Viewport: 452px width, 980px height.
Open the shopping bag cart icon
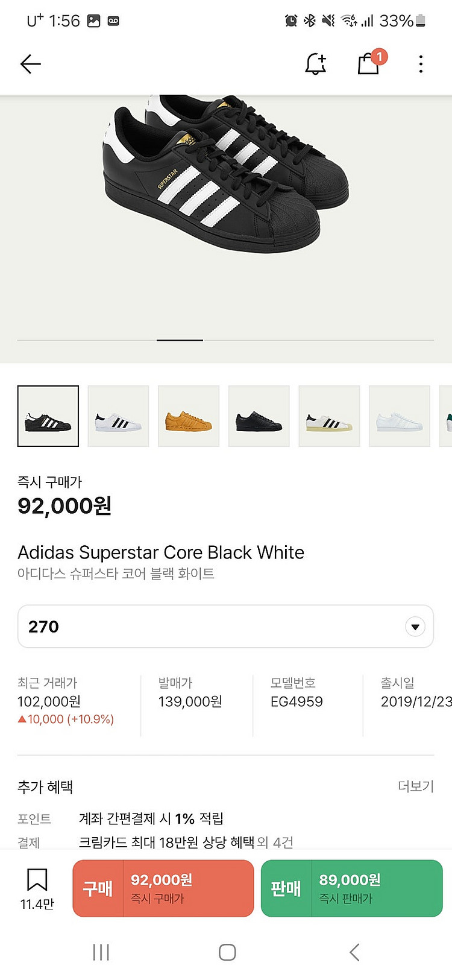coord(368,63)
